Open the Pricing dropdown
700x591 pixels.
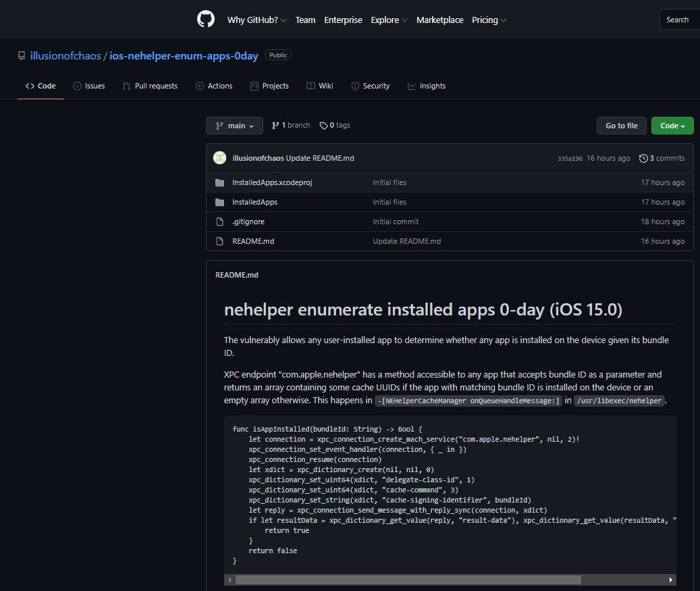[x=489, y=20]
